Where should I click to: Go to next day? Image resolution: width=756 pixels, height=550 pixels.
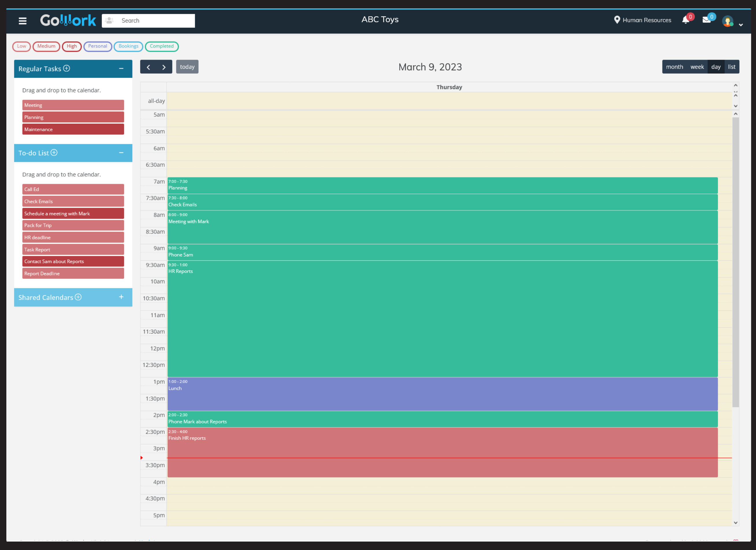click(x=164, y=67)
